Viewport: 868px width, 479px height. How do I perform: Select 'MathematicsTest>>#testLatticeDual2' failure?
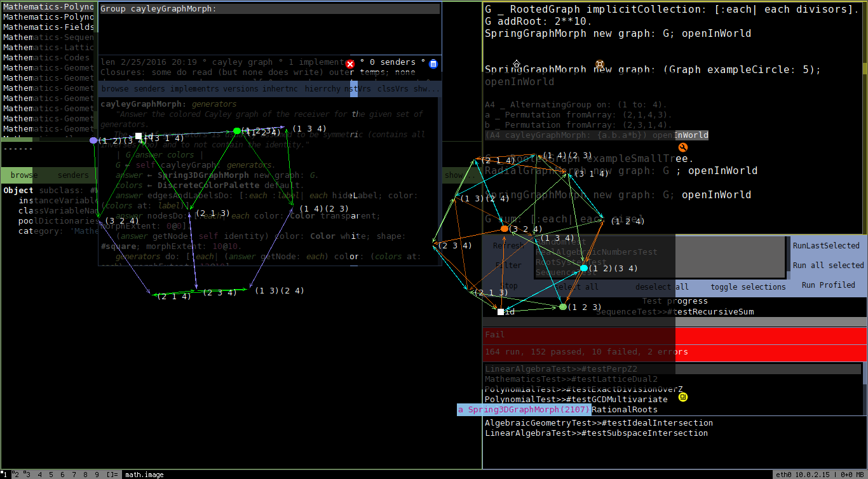[x=672, y=379]
